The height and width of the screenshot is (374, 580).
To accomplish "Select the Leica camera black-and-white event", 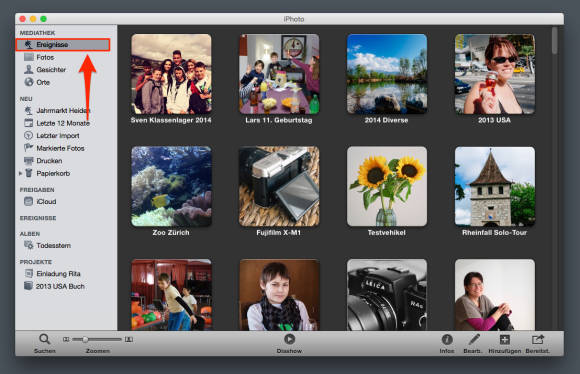I will click(x=387, y=295).
